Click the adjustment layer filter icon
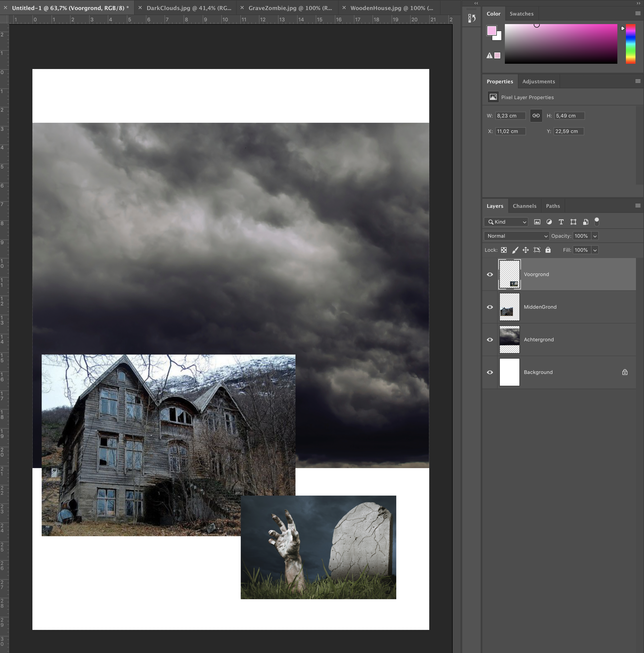The image size is (644, 653). tap(549, 222)
